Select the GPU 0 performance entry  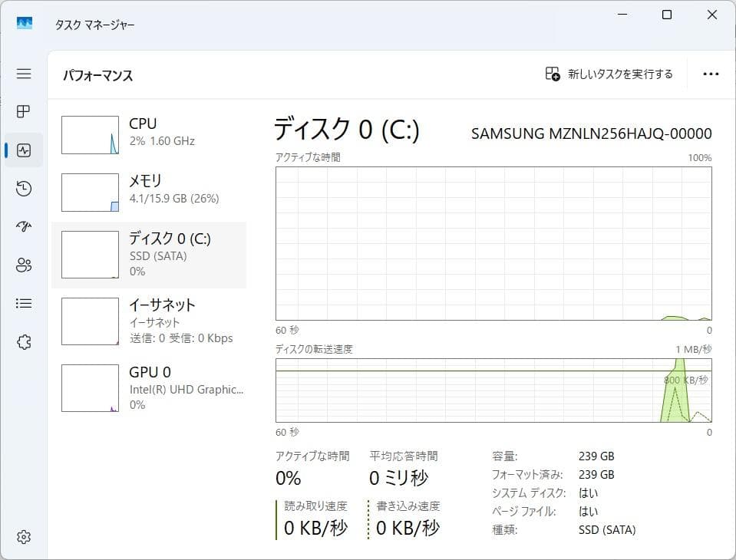[150, 387]
